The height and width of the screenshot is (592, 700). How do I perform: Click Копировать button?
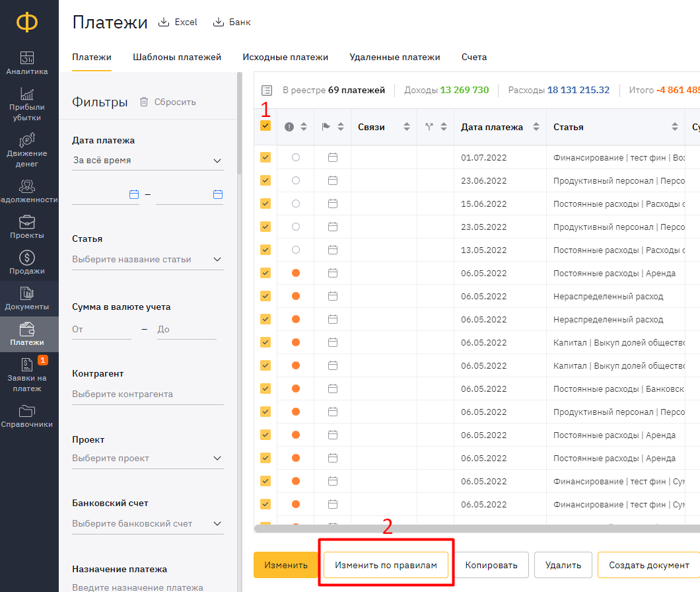(x=491, y=565)
